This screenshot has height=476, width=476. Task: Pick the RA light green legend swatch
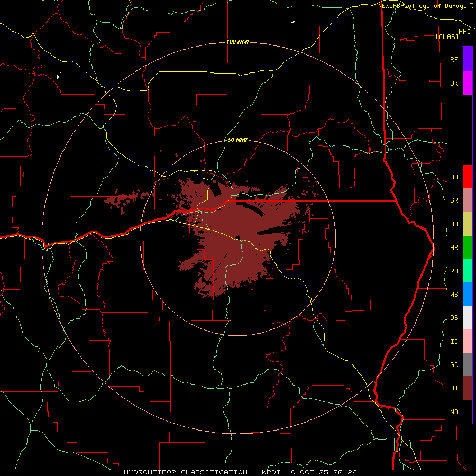coord(467,271)
